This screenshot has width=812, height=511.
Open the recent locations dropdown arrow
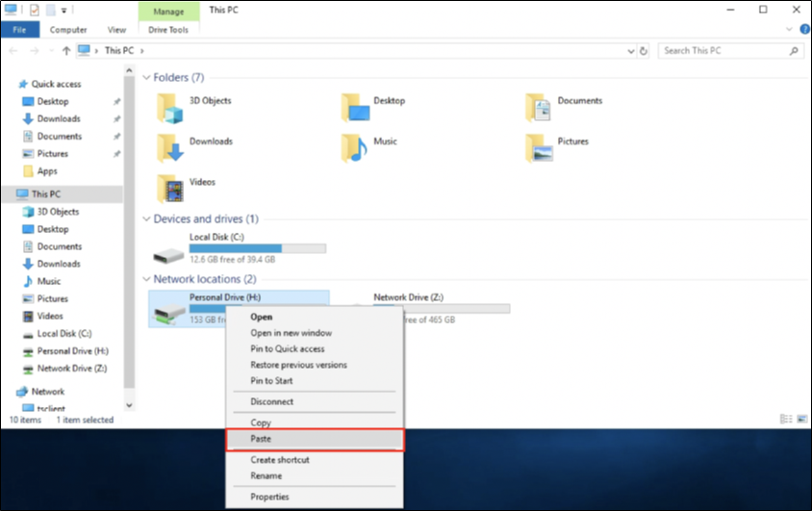click(51, 51)
